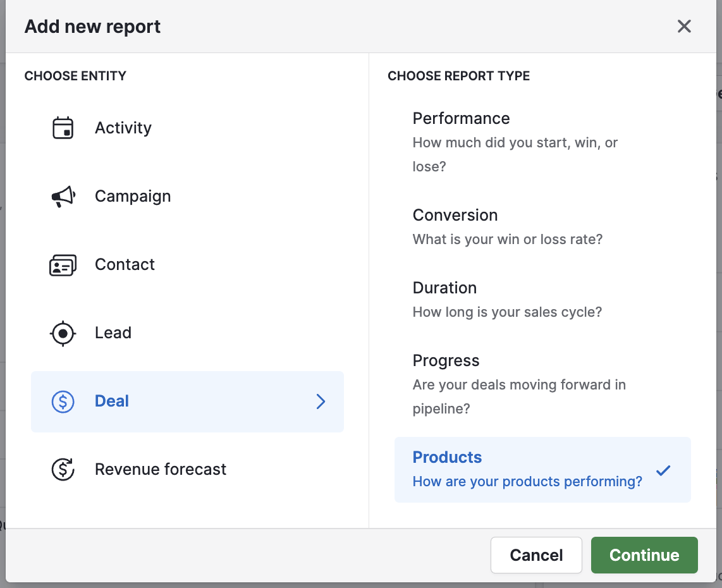Click the Campaign megaphone icon
The height and width of the screenshot is (588, 722).
[x=63, y=196]
